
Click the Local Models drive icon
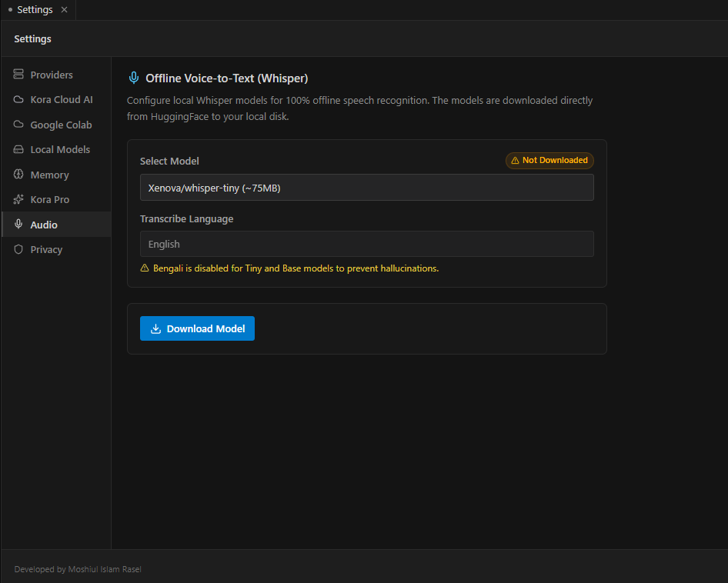pyautogui.click(x=18, y=149)
